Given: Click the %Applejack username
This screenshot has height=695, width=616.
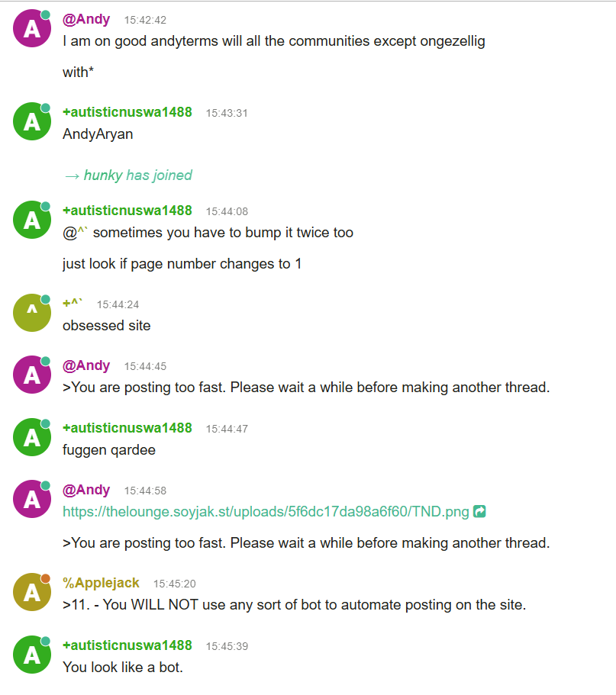Looking at the screenshot, I should pos(102,583).
